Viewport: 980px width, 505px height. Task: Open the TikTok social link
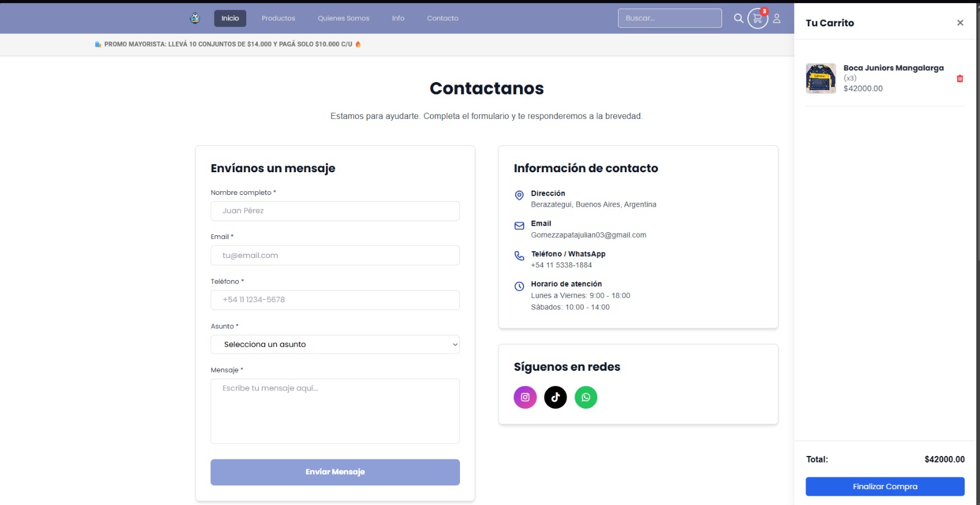pos(556,397)
